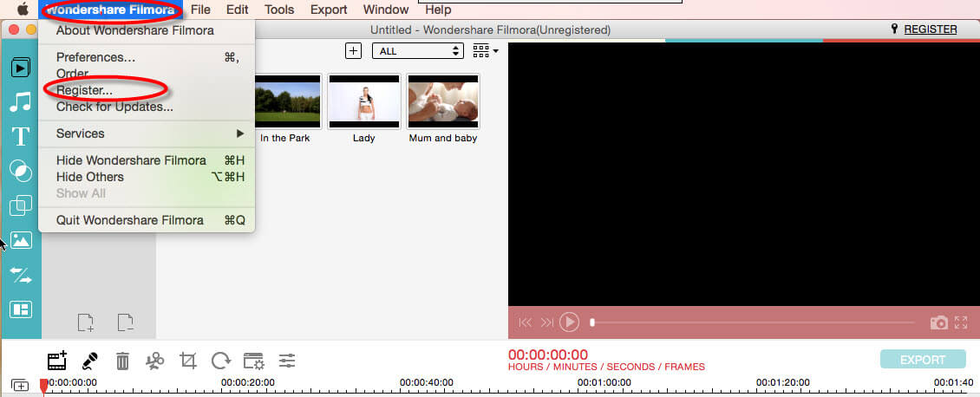Open the Help menu
Viewport: 980px width, 397px height.
tap(438, 10)
